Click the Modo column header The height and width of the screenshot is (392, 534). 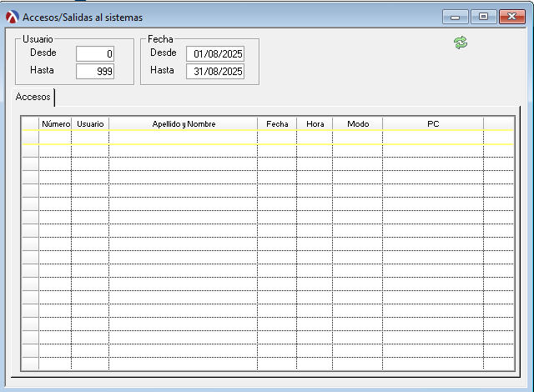coord(358,123)
